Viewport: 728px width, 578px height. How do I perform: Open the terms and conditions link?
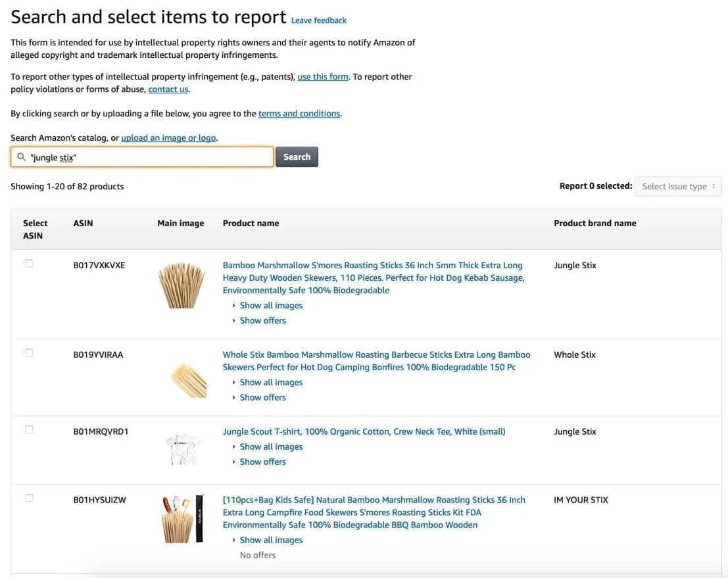pos(299,112)
